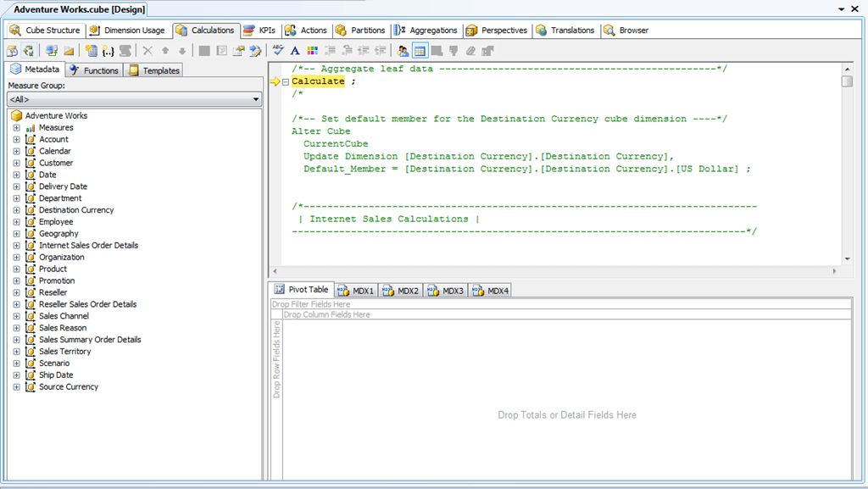Image resolution: width=868 pixels, height=489 pixels.
Task: Switch to the Actions tab
Action: [306, 30]
